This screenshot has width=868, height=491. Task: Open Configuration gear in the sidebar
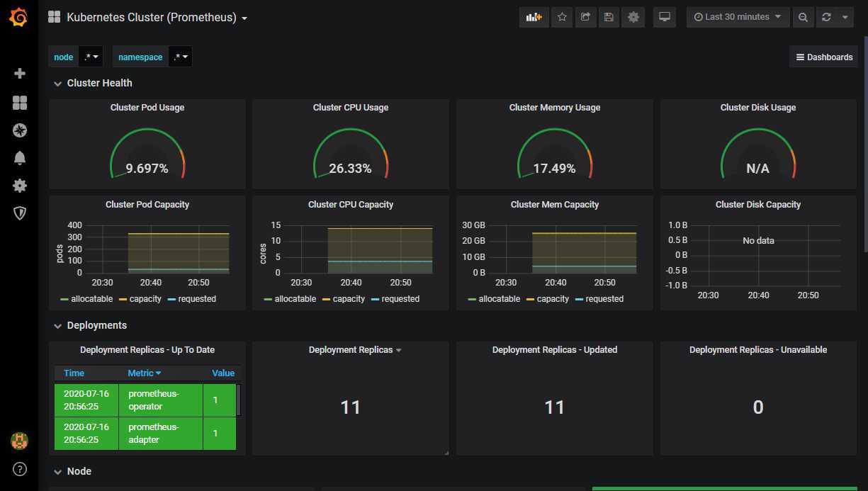point(20,186)
